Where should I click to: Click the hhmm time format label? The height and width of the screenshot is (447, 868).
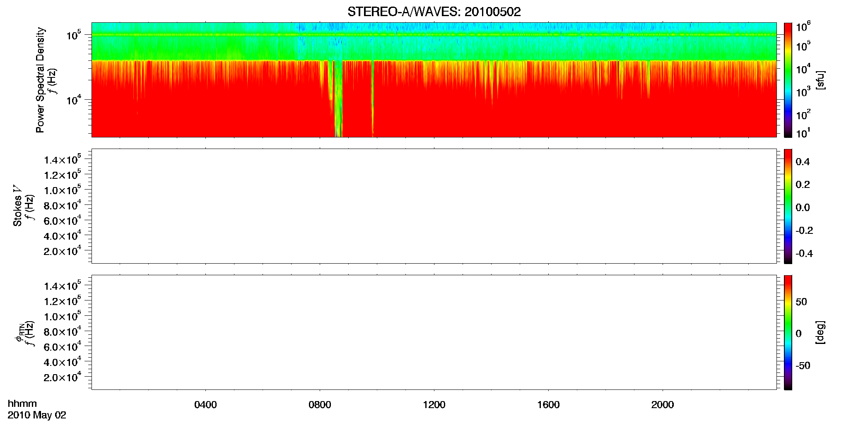pos(22,404)
